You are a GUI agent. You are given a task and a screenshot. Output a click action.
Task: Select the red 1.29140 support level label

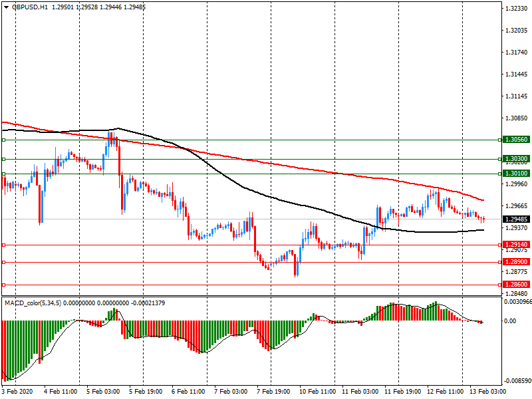point(516,245)
